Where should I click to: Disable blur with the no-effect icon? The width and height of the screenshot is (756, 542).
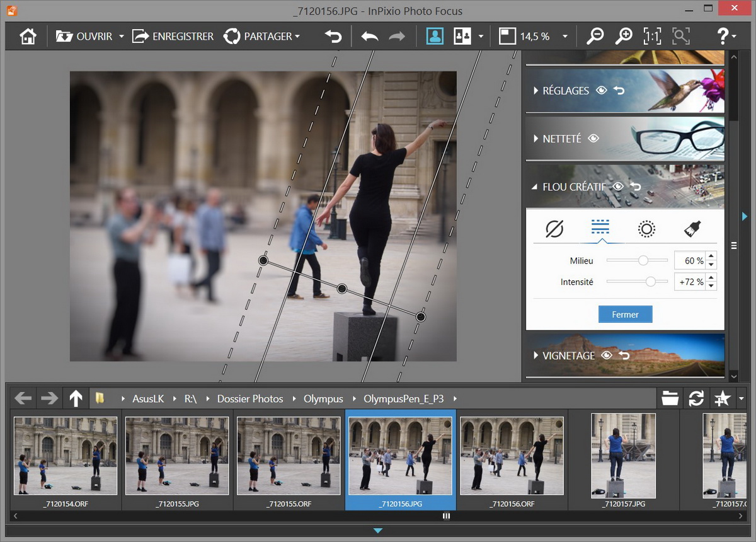554,229
